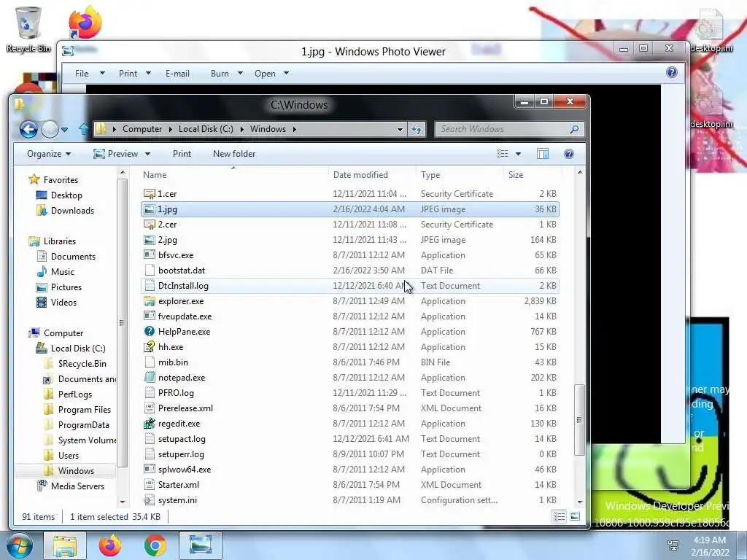
Task: Select the explorer.exe icon
Action: coord(150,301)
